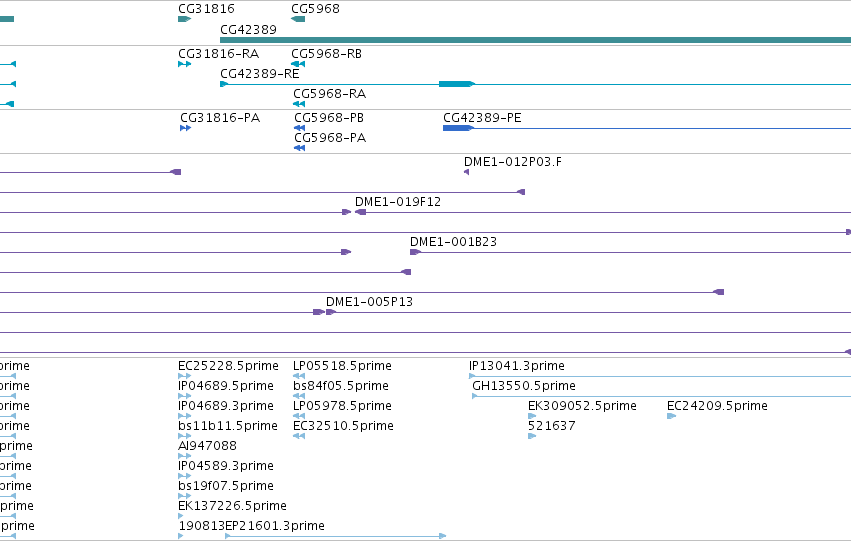The width and height of the screenshot is (851, 541).
Task: Select the EC25228.5prime EST label
Action: tap(228, 366)
